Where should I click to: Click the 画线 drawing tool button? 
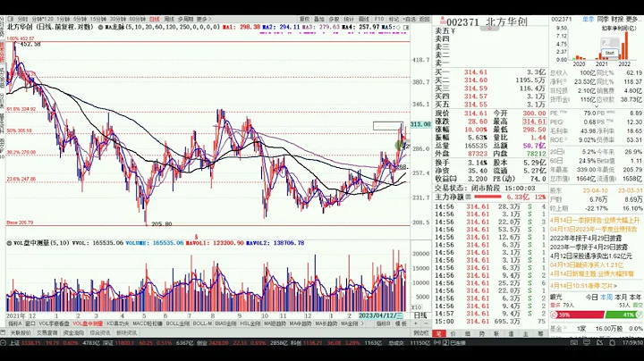(x=364, y=20)
